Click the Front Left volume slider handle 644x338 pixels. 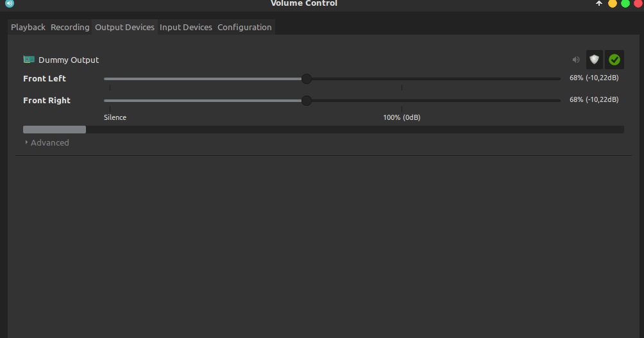307,79
